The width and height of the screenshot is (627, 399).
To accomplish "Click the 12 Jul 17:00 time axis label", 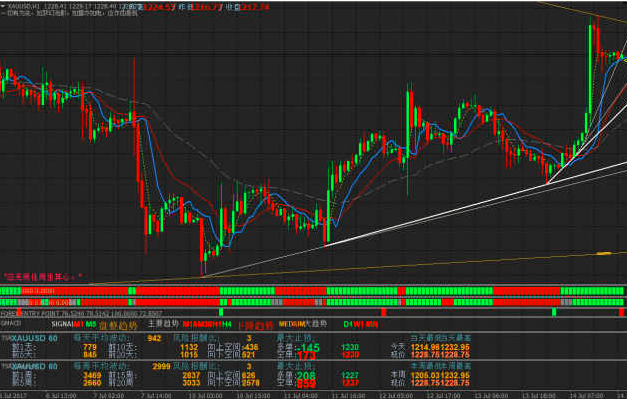I will 444,395.
